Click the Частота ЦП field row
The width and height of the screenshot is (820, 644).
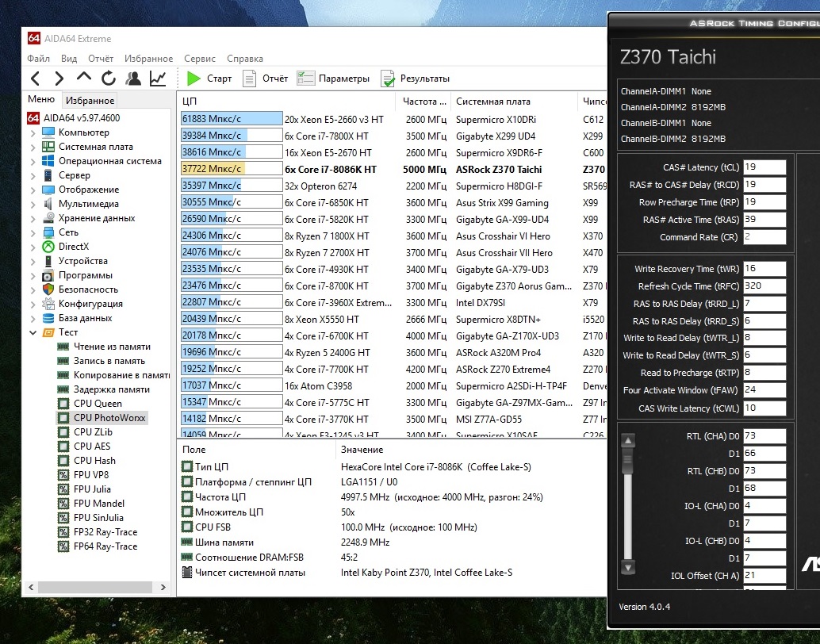coord(393,497)
